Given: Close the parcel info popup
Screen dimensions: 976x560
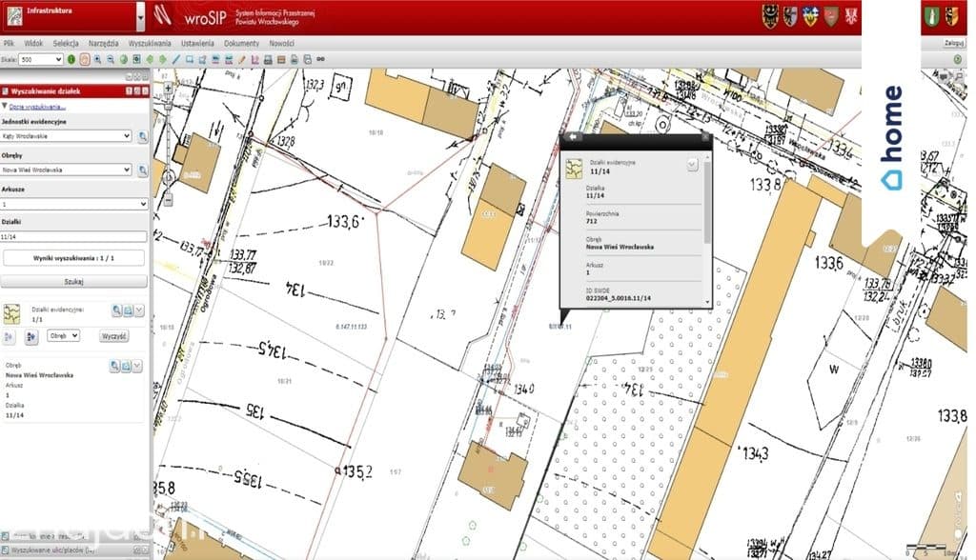Looking at the screenshot, I should coord(705,137).
